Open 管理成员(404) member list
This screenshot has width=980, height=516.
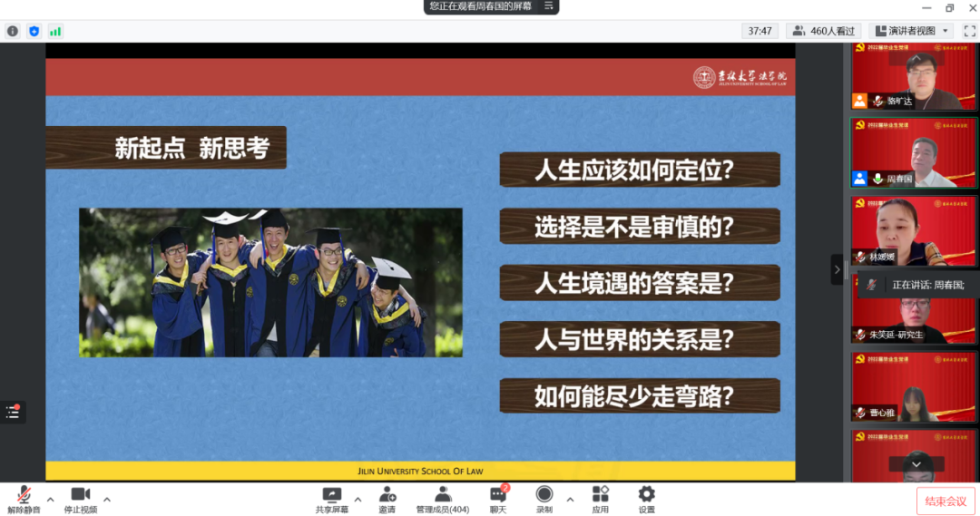(x=443, y=500)
